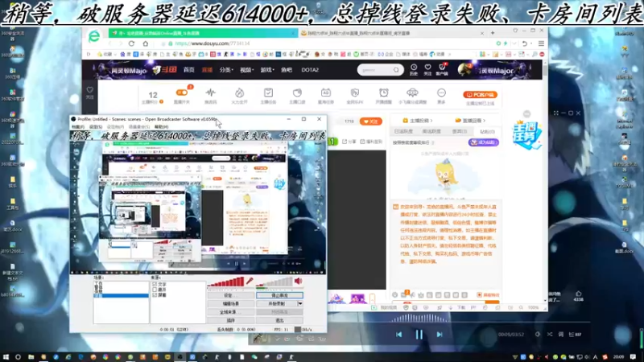Open the Windows Start menu
The image size is (644, 362).
tap(6, 357)
